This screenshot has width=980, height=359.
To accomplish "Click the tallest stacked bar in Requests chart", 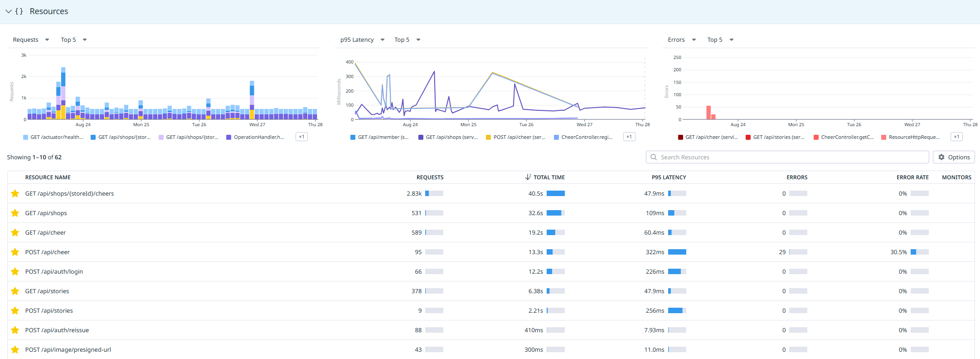I will click(x=63, y=93).
